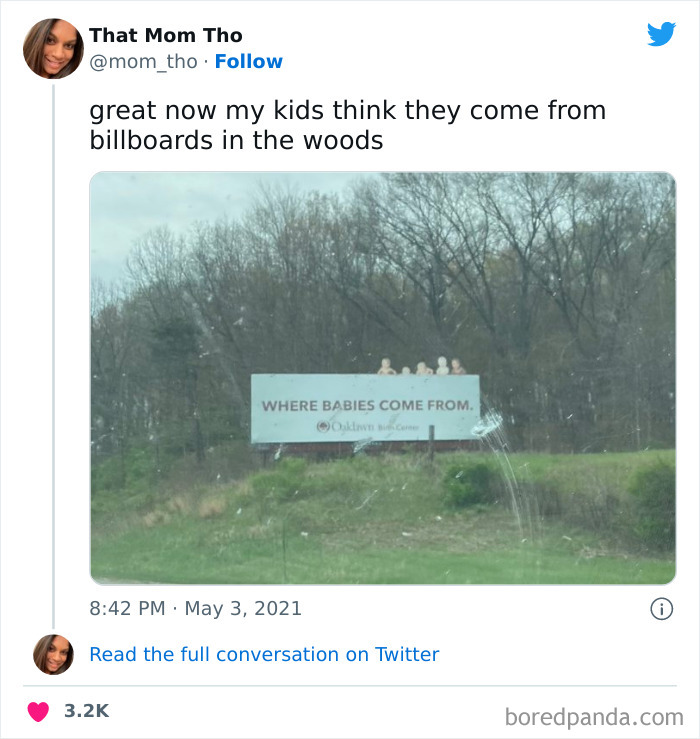Image resolution: width=700 pixels, height=739 pixels.
Task: Select the tweet line starting "great now my kids"
Action: (348, 110)
